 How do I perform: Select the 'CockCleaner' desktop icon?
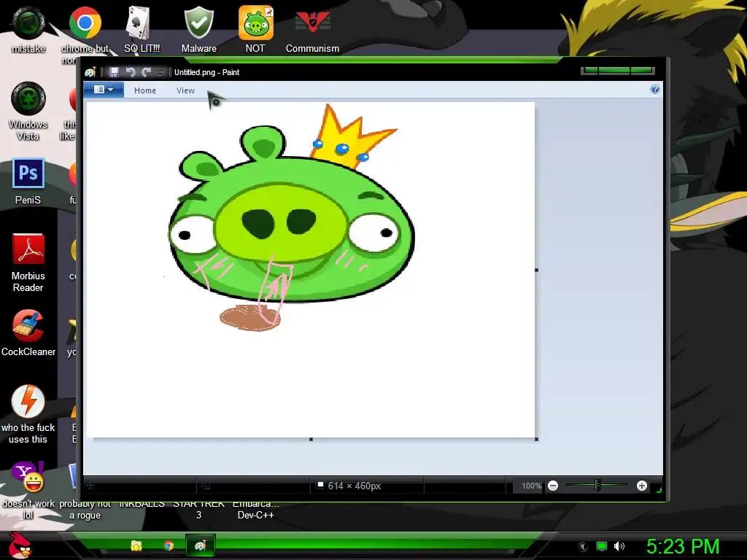[x=28, y=333]
